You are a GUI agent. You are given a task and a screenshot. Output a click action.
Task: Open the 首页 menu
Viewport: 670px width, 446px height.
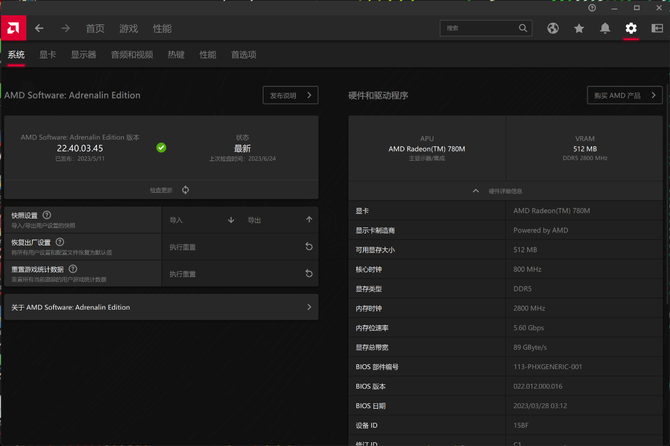[x=95, y=29]
